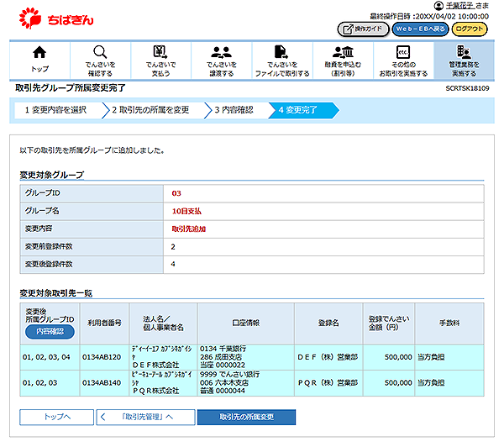Click the ログアウト button
The height and width of the screenshot is (447, 504).
[470, 29]
